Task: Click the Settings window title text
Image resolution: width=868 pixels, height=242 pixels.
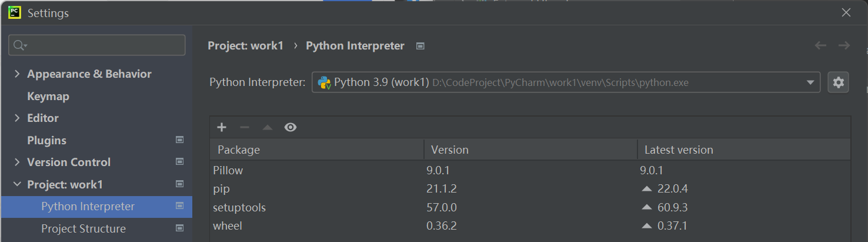Action: (x=48, y=13)
